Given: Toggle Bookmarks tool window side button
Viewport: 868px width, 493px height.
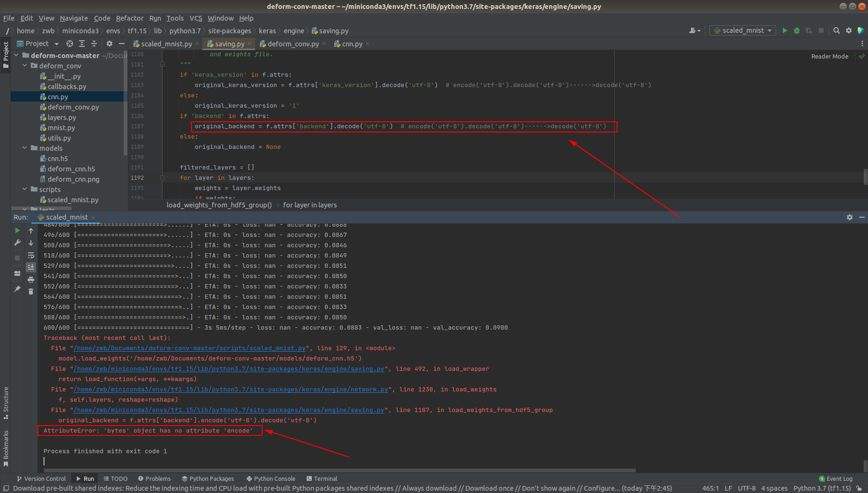Looking at the screenshot, I should coord(6,448).
